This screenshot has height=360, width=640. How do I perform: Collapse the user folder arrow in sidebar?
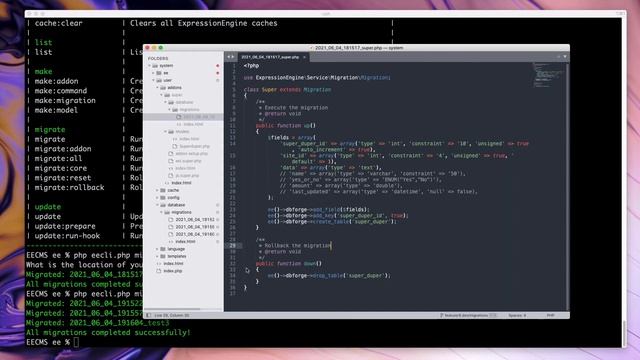[153, 80]
